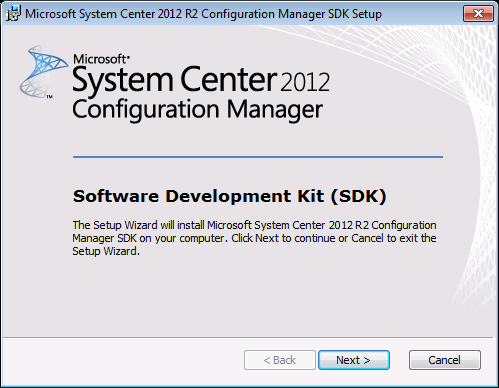The width and height of the screenshot is (499, 388).
Task: Click the disabled Back button
Action: click(280, 360)
